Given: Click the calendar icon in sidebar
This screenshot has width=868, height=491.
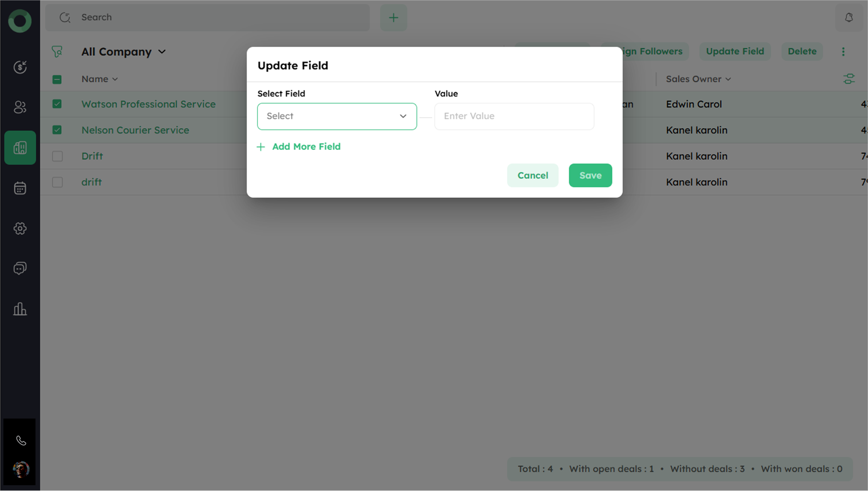Looking at the screenshot, I should (x=20, y=188).
